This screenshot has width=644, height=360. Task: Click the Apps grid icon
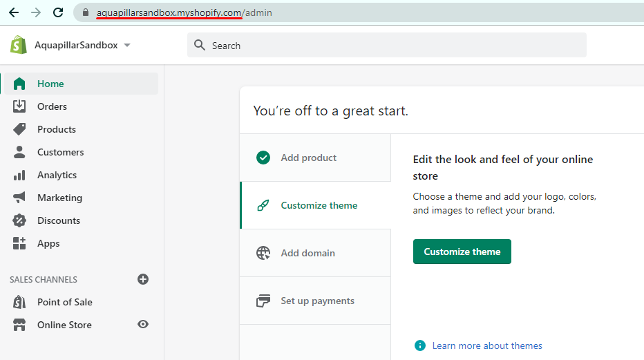(19, 243)
